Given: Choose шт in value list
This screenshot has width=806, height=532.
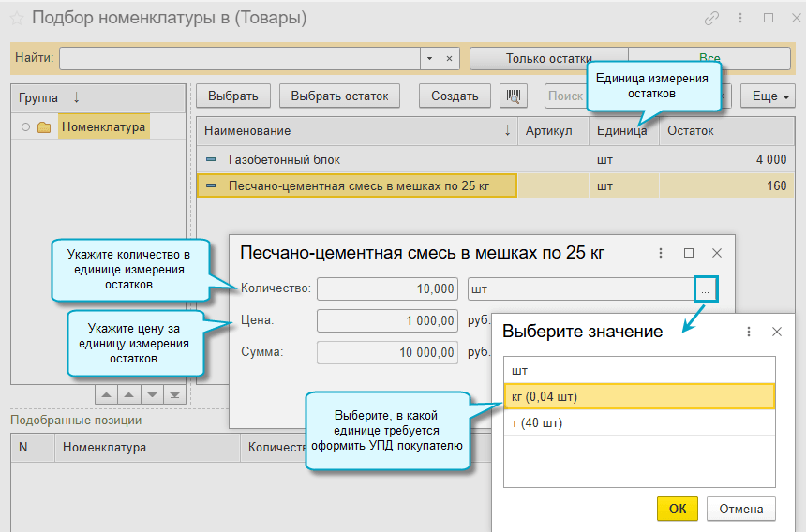Looking at the screenshot, I should [639, 370].
